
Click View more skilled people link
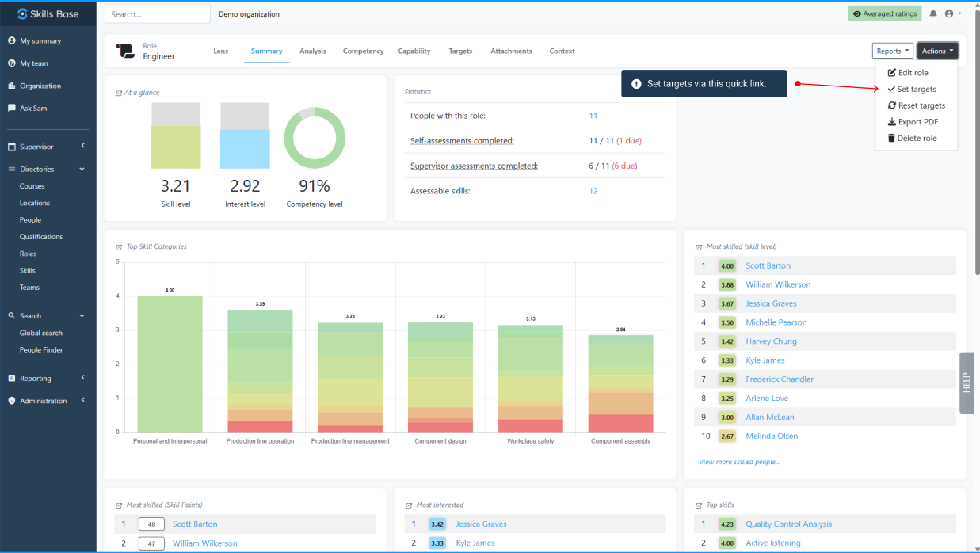[x=739, y=462]
